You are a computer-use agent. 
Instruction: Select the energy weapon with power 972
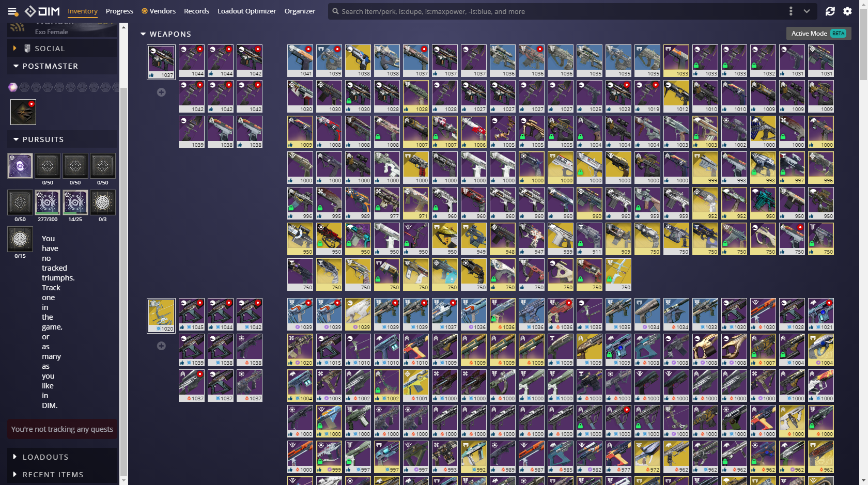point(647,457)
